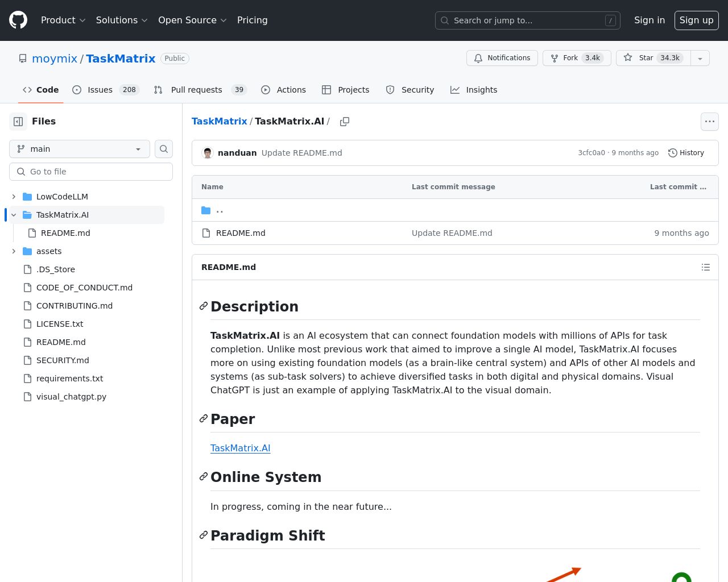Switch to the Pull requests tab
The image size is (728, 582).
[196, 90]
